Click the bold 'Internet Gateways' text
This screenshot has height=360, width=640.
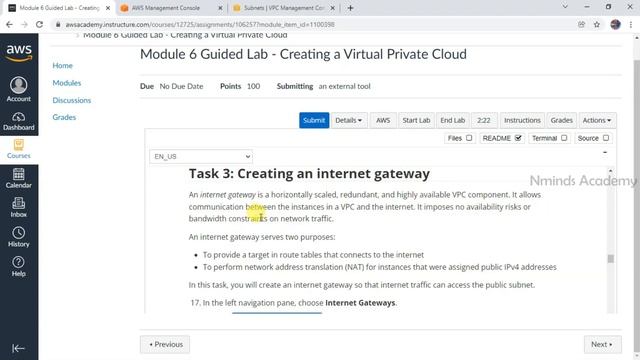point(360,303)
